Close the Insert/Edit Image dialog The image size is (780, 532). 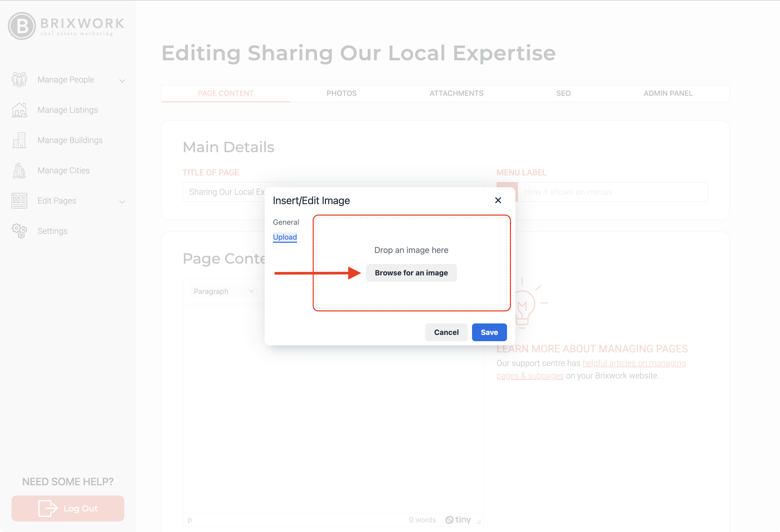point(498,200)
